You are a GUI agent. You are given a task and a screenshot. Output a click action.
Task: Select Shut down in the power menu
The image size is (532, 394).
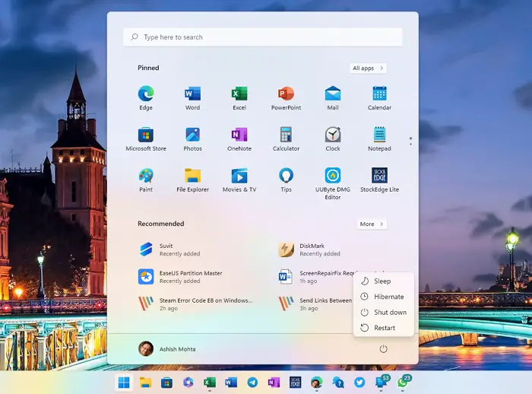coord(383,312)
